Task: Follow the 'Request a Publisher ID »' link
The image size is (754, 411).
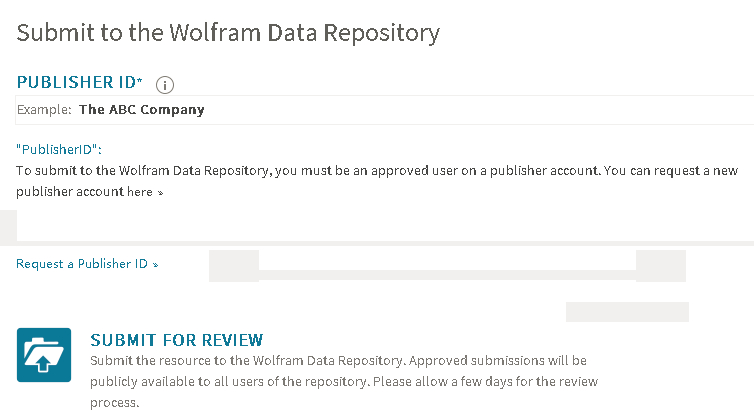Action: point(87,264)
